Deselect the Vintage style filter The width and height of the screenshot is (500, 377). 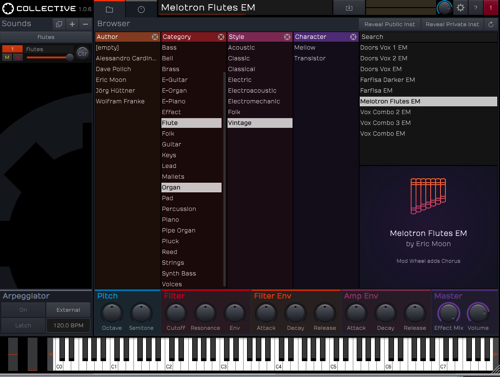[x=260, y=123]
